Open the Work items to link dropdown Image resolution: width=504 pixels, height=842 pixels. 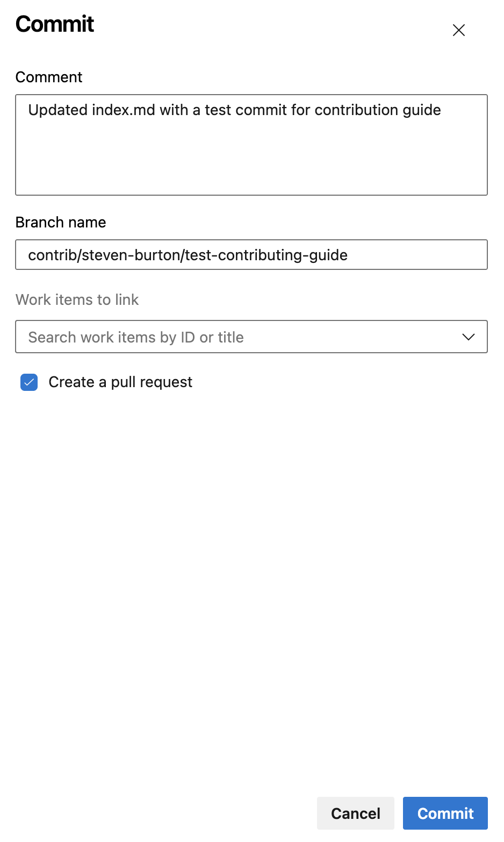(x=251, y=337)
